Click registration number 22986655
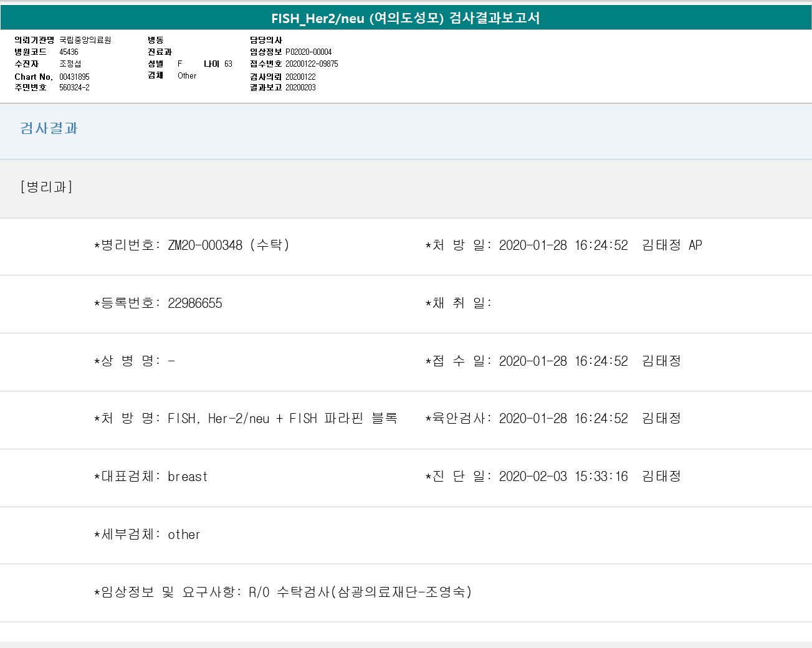 (x=195, y=303)
